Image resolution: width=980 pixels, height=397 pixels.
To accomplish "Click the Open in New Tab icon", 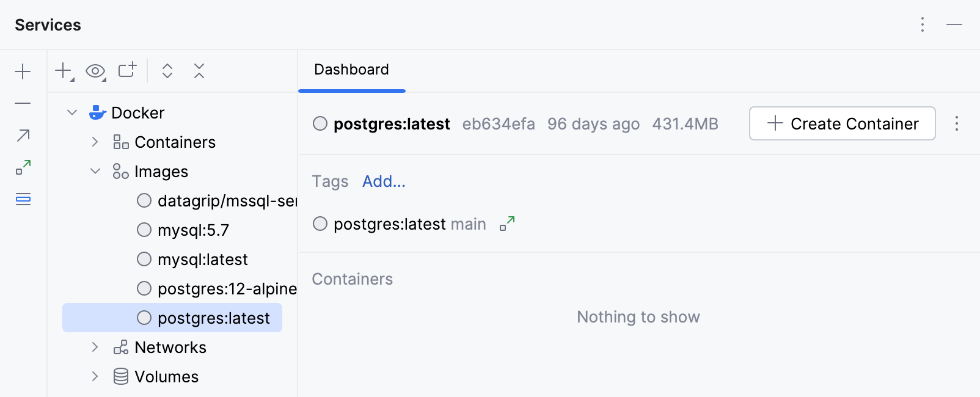I will tap(126, 71).
